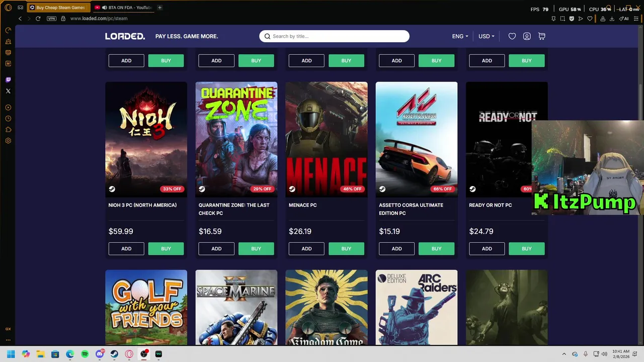Open downloads icon in browser toolbar
The image size is (644, 362).
(612, 19)
